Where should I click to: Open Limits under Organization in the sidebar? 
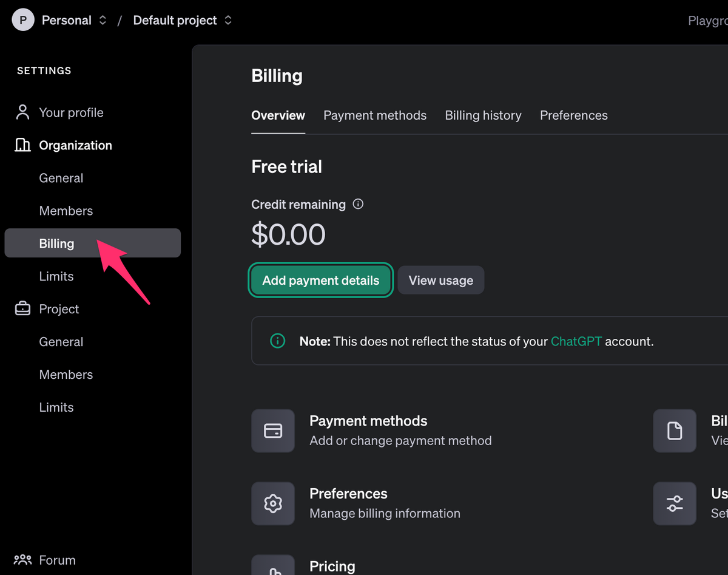click(56, 276)
